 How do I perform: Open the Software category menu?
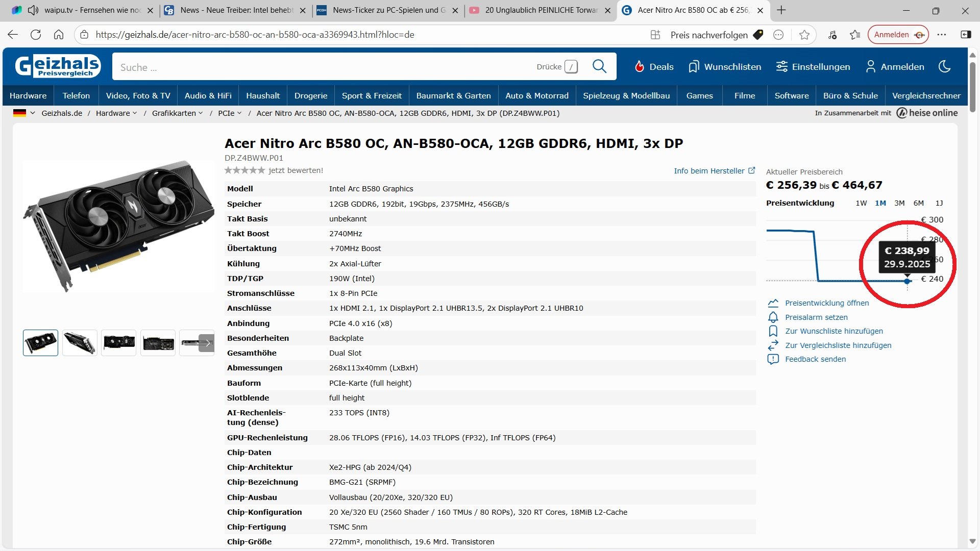[792, 95]
